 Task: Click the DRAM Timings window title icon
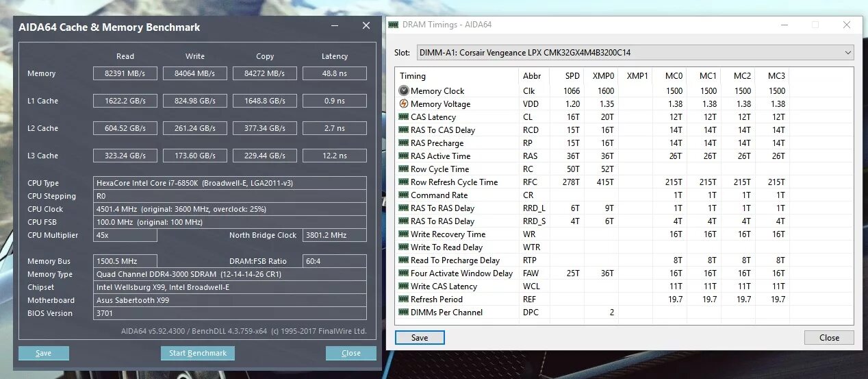[x=393, y=25]
